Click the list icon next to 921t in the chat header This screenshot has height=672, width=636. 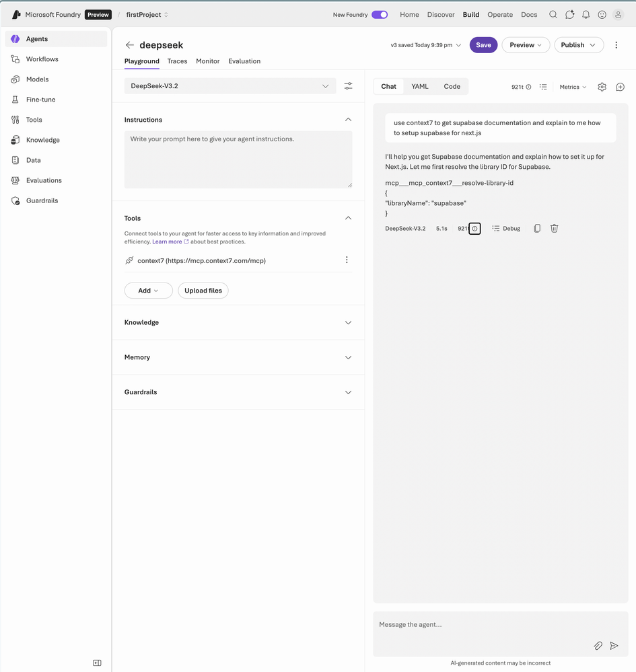(x=543, y=87)
